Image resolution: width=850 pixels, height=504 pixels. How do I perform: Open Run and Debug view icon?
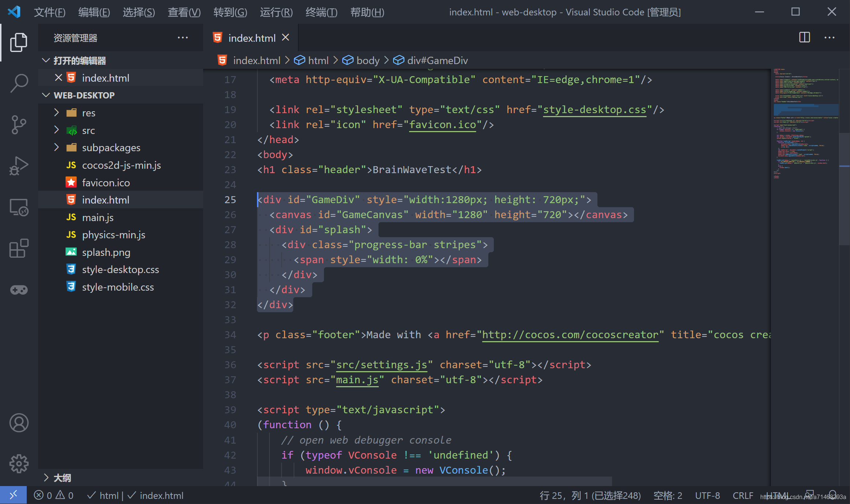(19, 166)
